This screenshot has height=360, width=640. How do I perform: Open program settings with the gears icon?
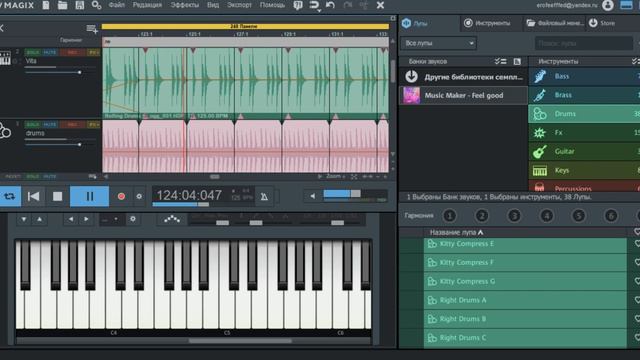coord(96,5)
